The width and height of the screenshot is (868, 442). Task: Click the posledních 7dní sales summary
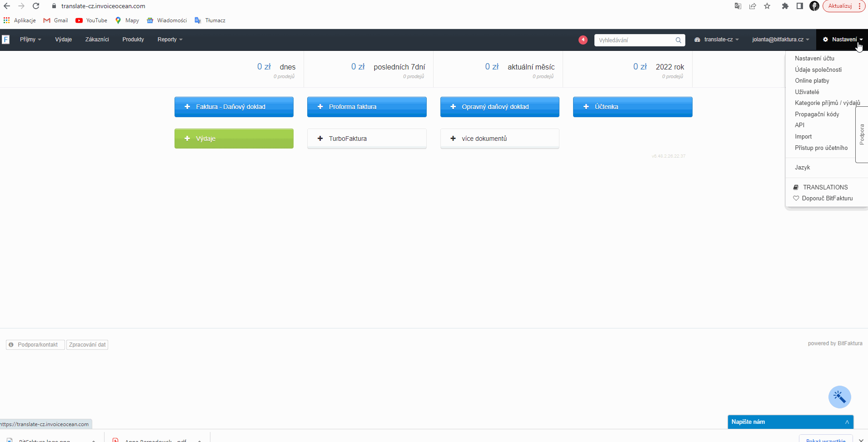388,70
